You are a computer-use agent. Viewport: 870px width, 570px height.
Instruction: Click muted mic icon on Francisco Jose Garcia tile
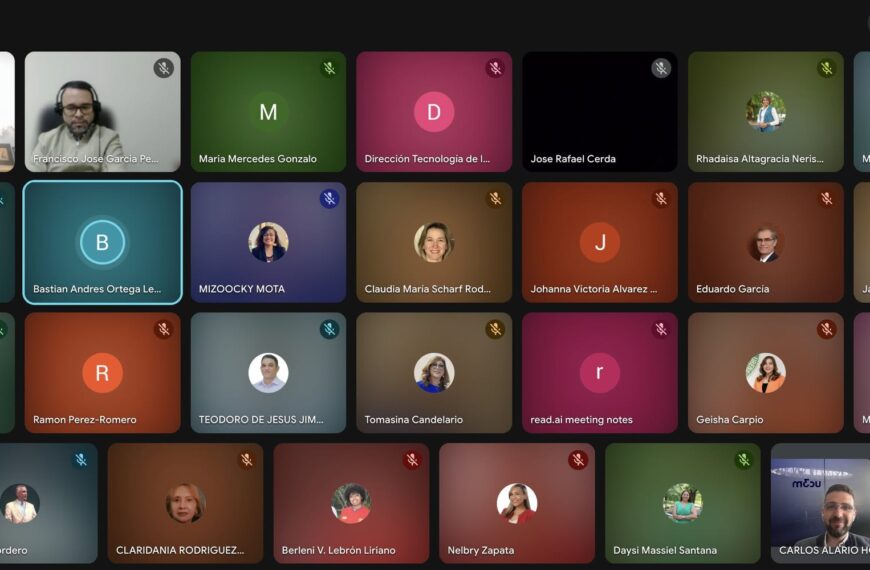click(x=164, y=68)
